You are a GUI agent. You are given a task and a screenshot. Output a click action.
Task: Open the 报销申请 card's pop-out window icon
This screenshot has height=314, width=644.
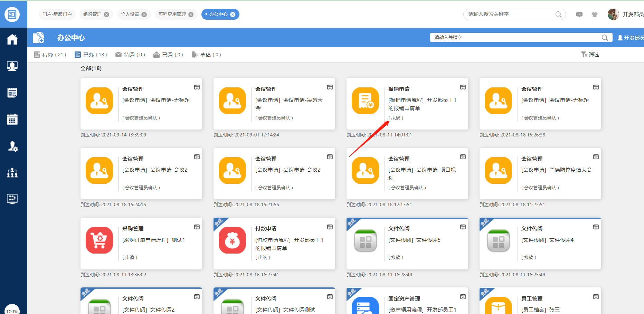point(463,87)
